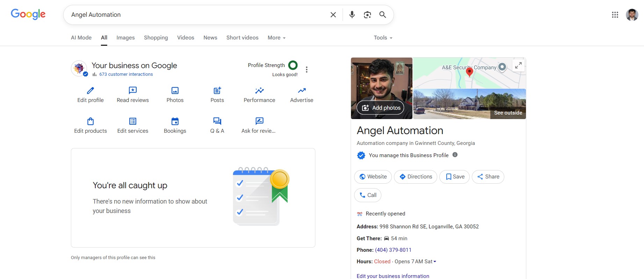The height and width of the screenshot is (279, 644).
Task: Click the phone number (404) 379-8011
Action: 393,250
